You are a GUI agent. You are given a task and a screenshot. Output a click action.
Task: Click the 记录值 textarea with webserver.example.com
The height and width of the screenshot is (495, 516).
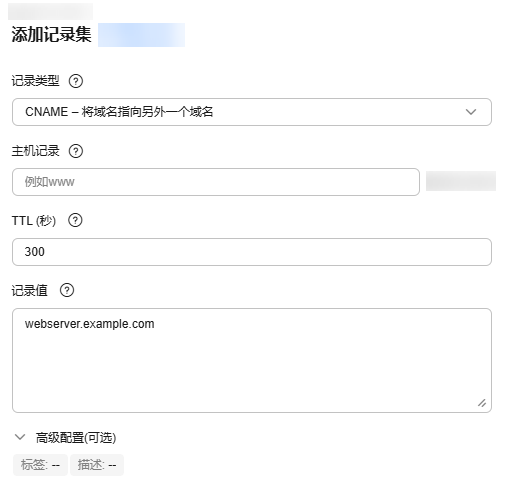pyautogui.click(x=252, y=360)
